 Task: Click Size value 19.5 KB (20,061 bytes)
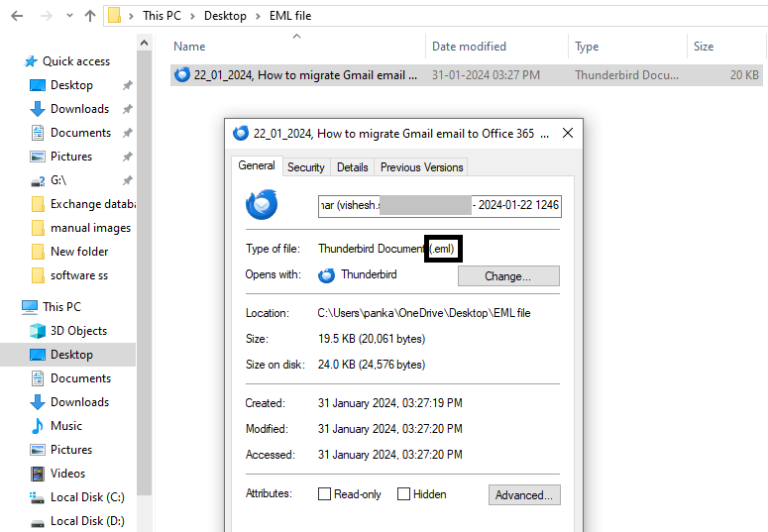coord(372,339)
